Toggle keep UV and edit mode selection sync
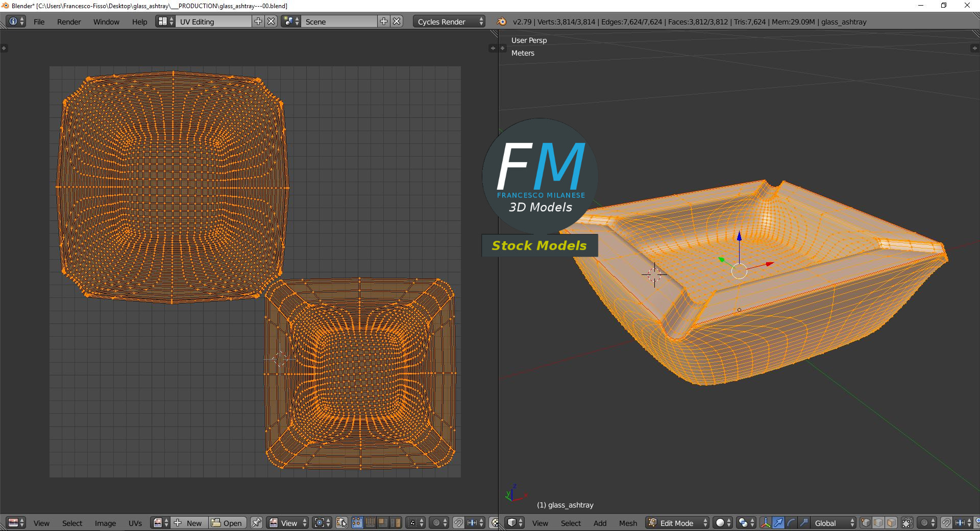 [341, 523]
